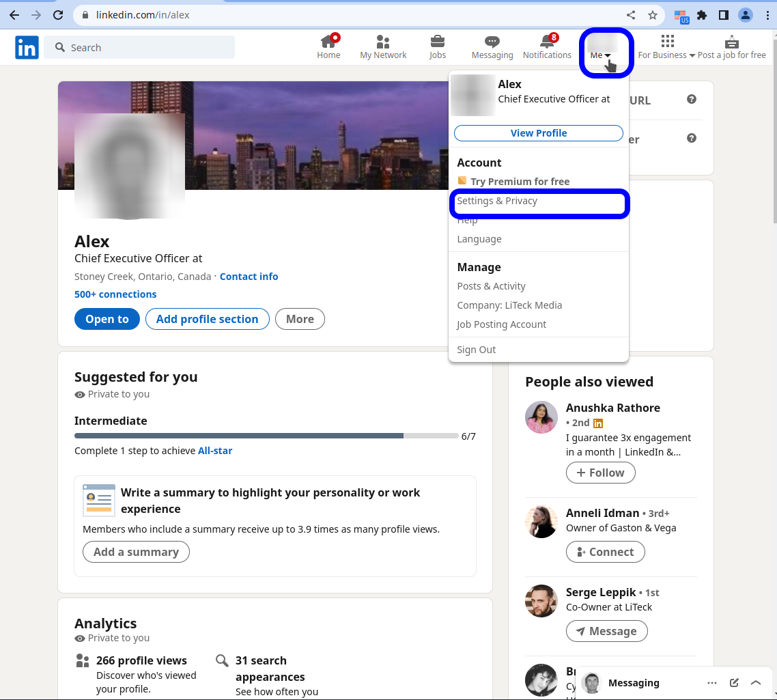The image size is (777, 700).
Task: Expand the Messaging panel chevron
Action: 756,682
